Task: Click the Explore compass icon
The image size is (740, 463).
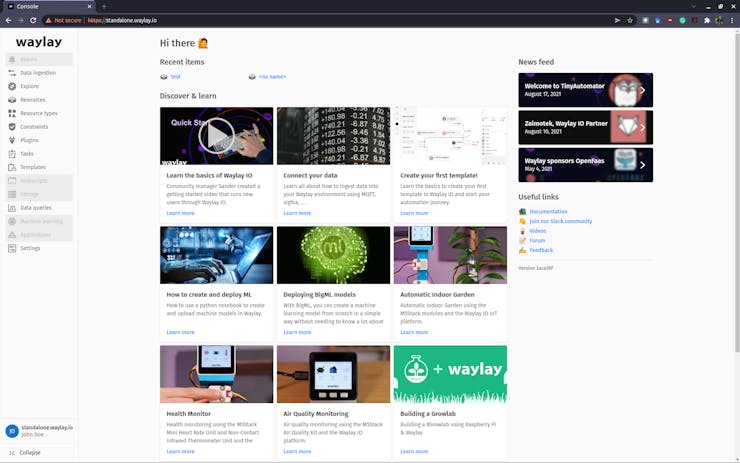Action: (12, 86)
